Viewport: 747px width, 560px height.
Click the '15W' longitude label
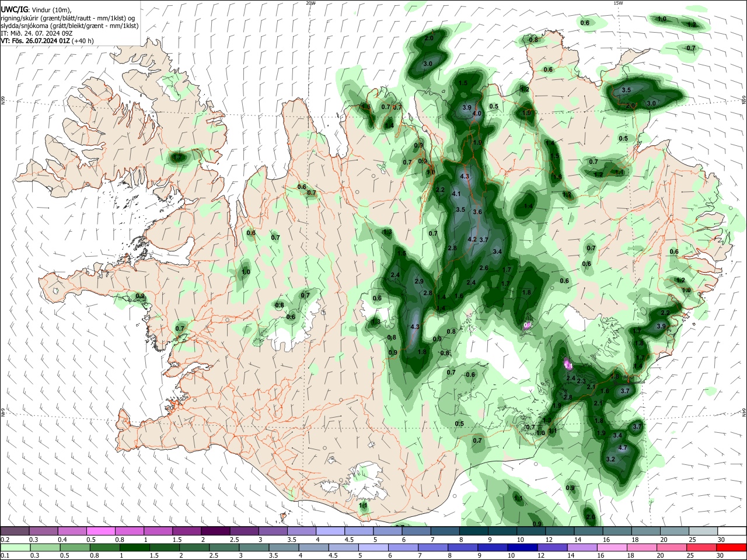617,3
